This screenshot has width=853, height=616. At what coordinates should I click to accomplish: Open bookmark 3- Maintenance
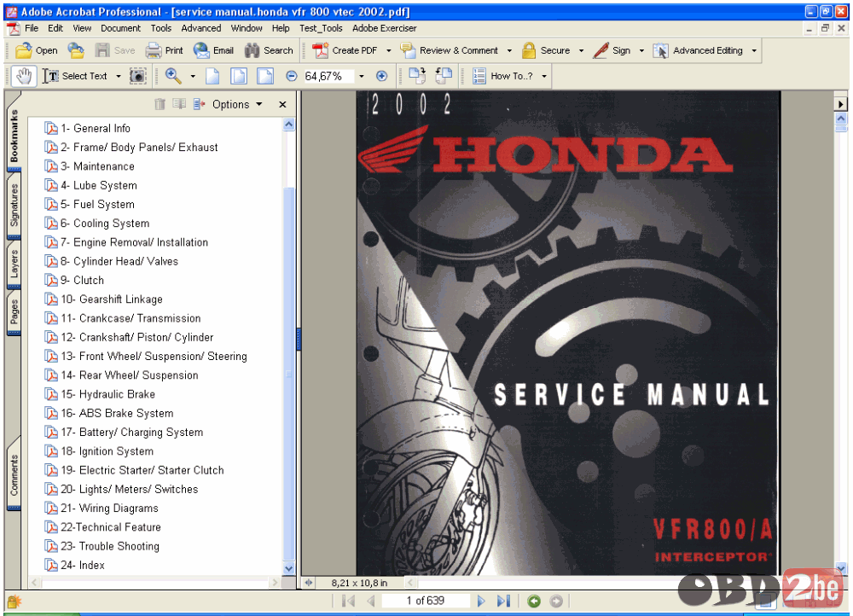pyautogui.click(x=97, y=166)
